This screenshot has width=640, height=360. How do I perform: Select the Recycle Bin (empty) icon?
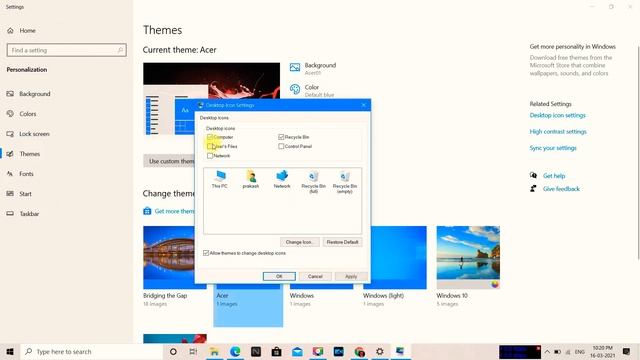pos(345,182)
